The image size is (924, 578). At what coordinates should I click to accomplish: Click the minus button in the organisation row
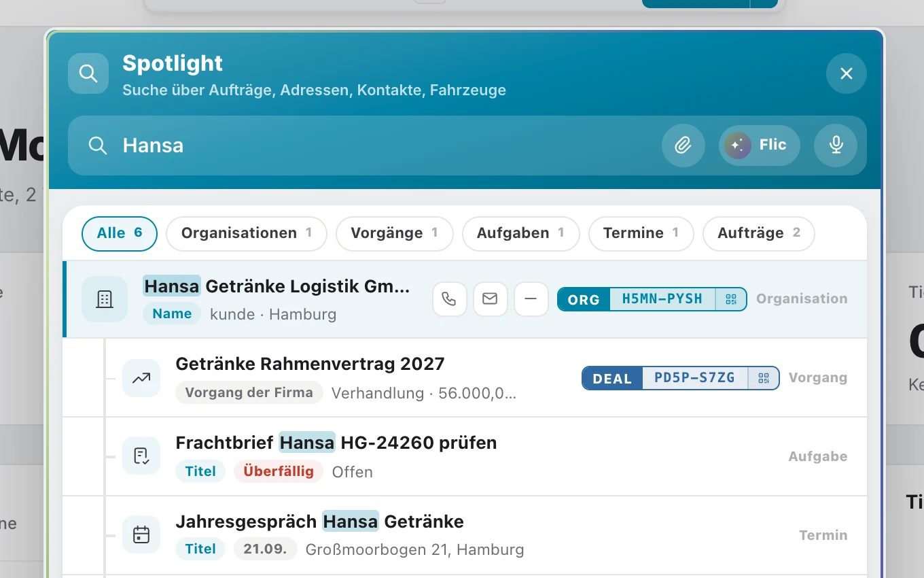[531, 299]
